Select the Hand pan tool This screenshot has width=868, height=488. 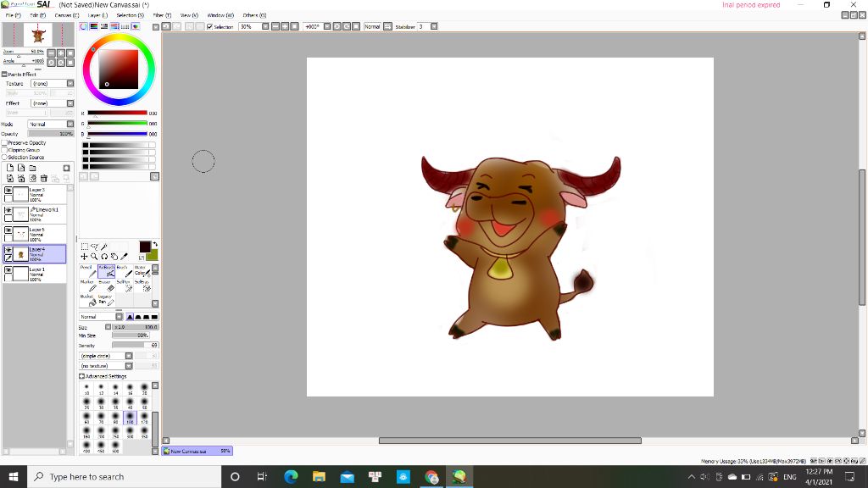(x=114, y=257)
